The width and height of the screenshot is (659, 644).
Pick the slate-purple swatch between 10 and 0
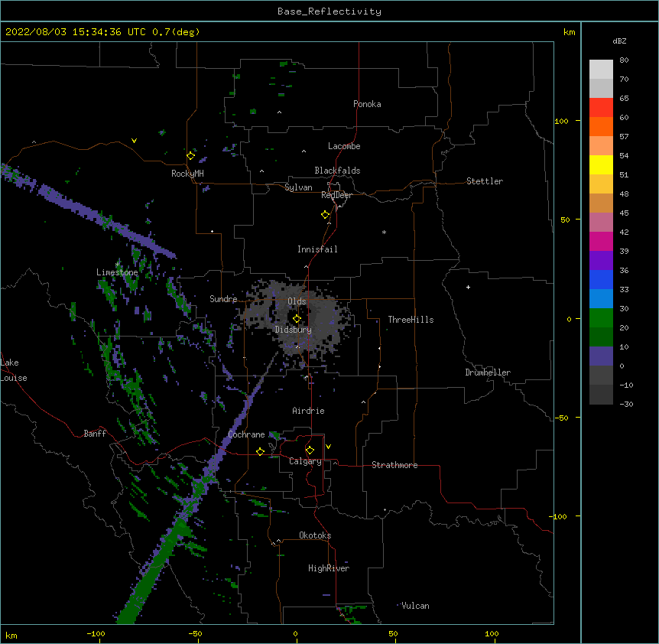pyautogui.click(x=601, y=356)
